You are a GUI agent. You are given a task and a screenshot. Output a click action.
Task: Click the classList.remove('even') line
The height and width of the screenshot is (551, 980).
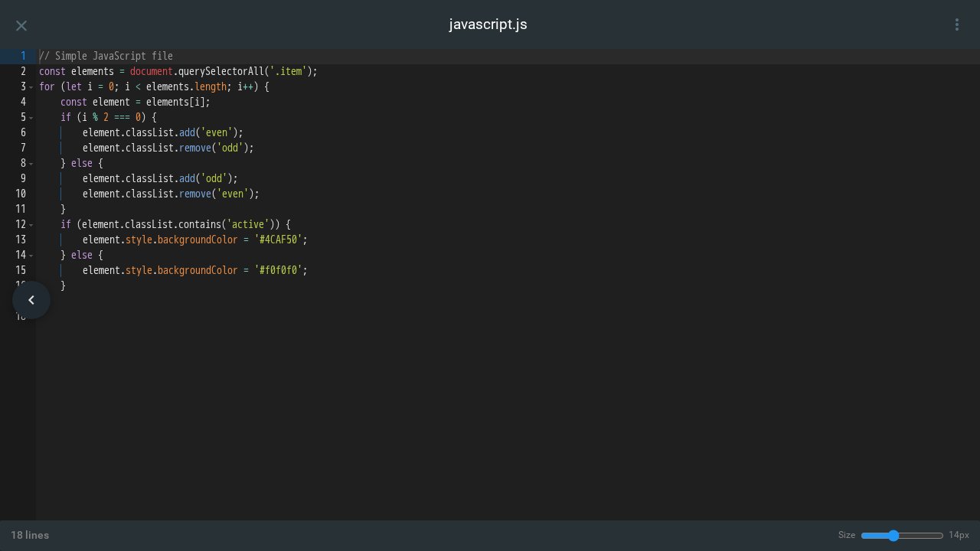(x=171, y=194)
